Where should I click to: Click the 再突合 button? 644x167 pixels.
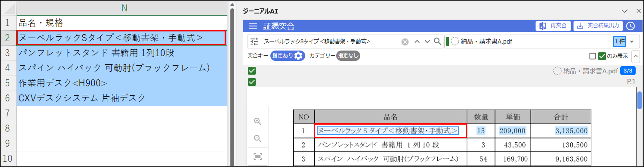coord(553,26)
